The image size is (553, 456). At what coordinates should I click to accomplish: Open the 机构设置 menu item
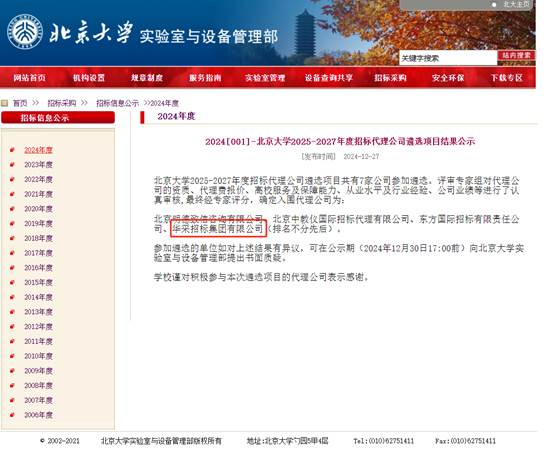89,78
